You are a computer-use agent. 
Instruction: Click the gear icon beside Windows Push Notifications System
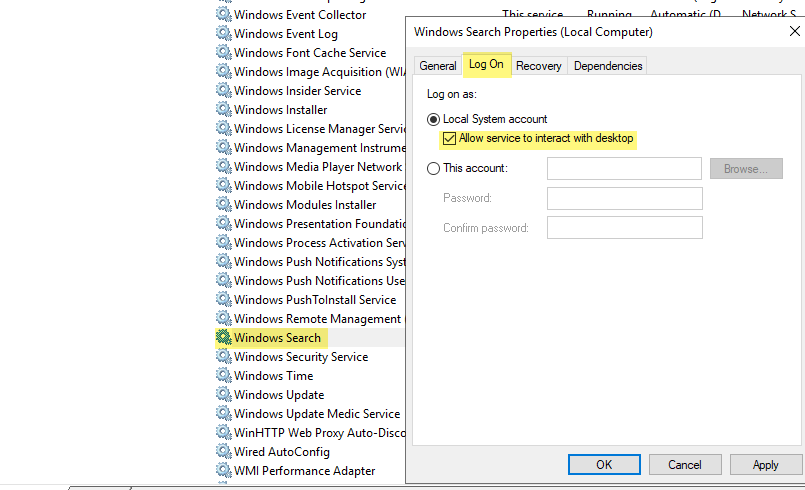coord(223,261)
